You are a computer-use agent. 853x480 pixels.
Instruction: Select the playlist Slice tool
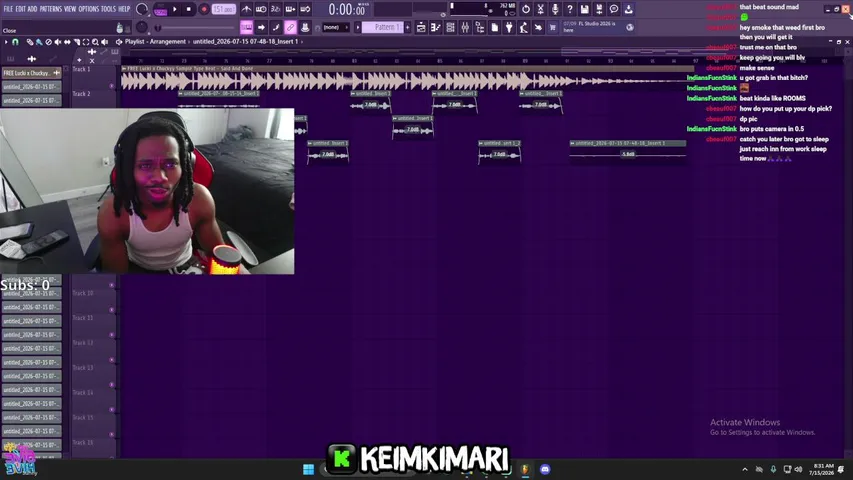tap(76, 42)
